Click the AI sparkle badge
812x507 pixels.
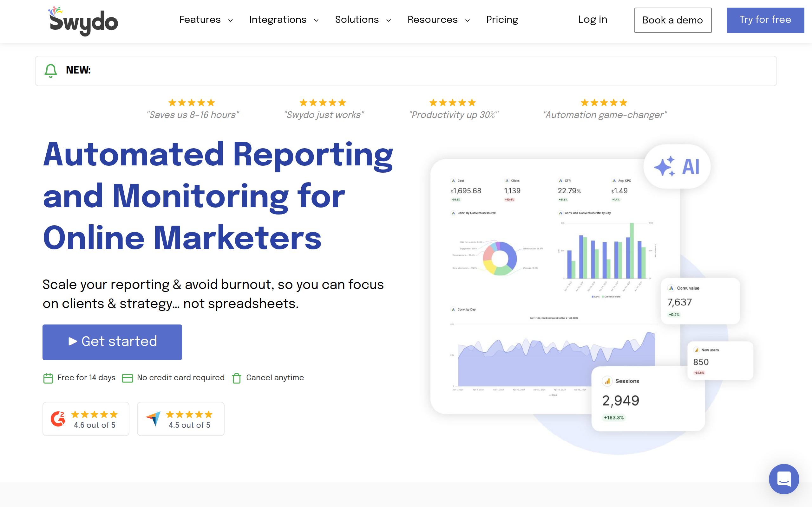coord(677,166)
